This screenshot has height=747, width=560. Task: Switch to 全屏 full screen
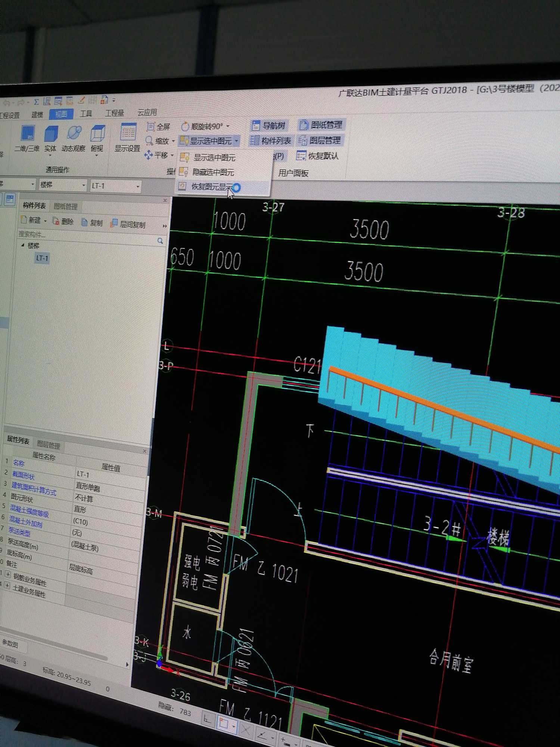(158, 127)
